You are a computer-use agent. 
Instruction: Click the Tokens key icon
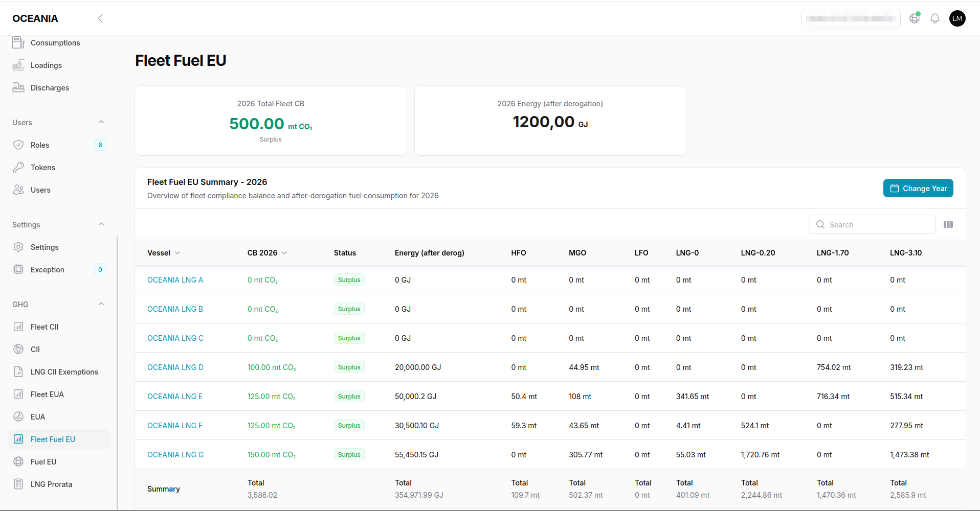pos(18,168)
